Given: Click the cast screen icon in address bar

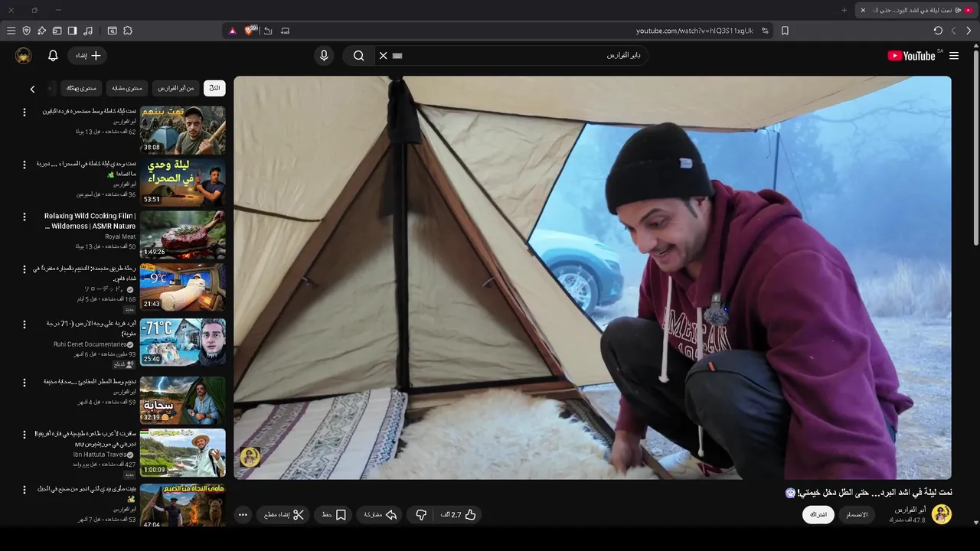Looking at the screenshot, I should [x=286, y=31].
